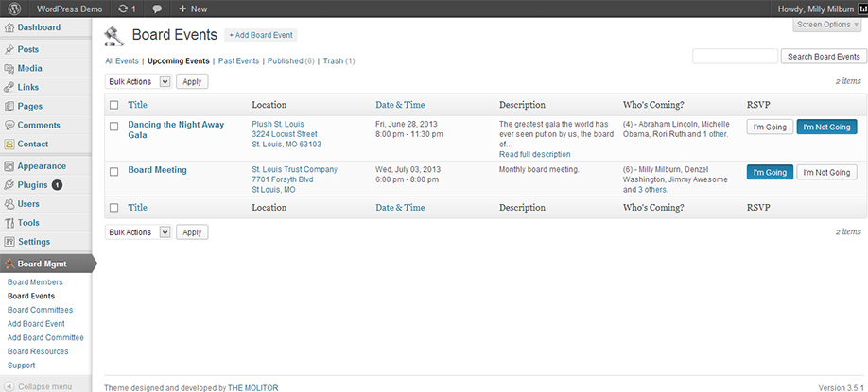This screenshot has height=392, width=868.
Task: Check the Board Meeting row checkbox
Action: [x=114, y=171]
